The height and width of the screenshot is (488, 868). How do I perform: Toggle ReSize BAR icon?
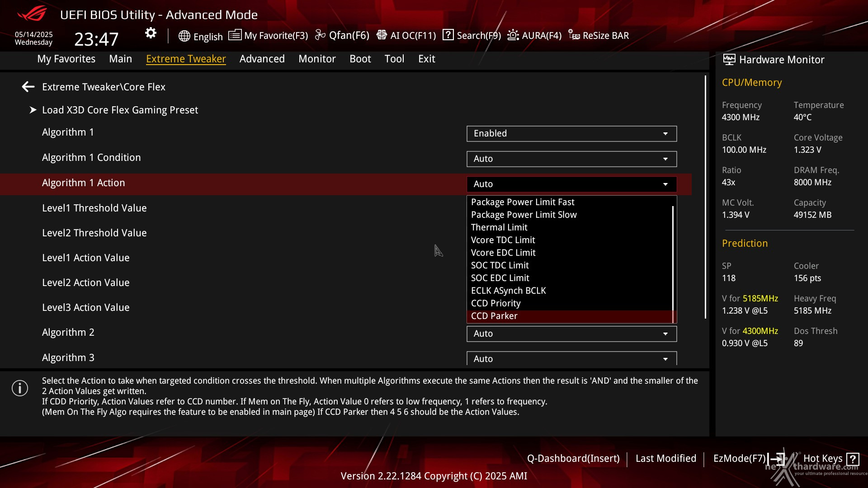(x=574, y=35)
